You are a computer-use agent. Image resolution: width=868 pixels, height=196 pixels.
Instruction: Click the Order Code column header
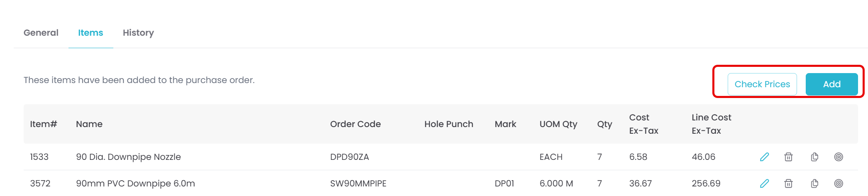click(x=355, y=124)
